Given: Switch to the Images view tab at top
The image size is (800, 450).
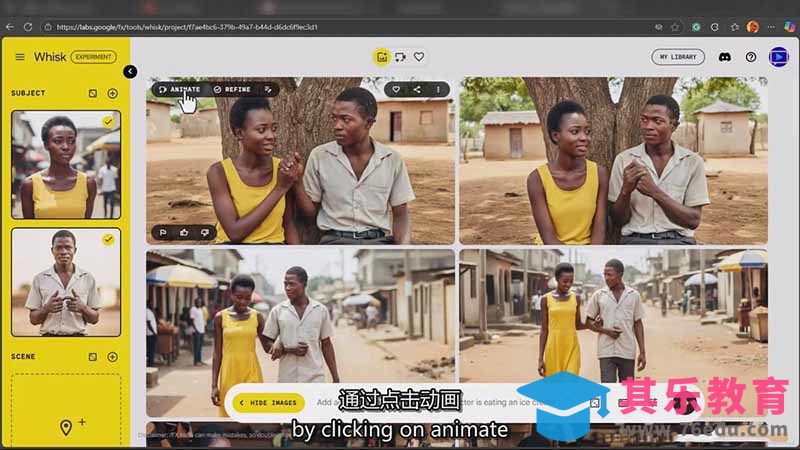Looking at the screenshot, I should (x=381, y=57).
